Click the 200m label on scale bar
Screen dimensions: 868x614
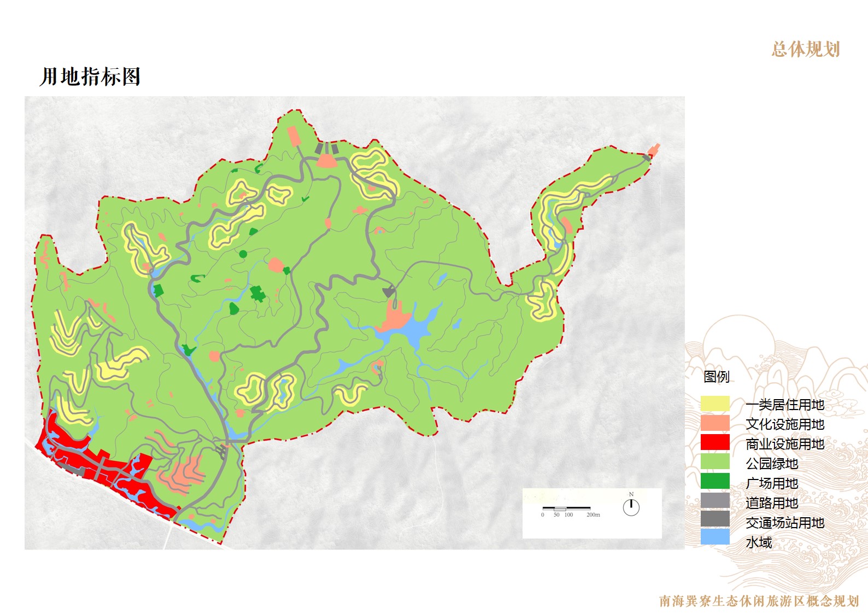coord(593,514)
